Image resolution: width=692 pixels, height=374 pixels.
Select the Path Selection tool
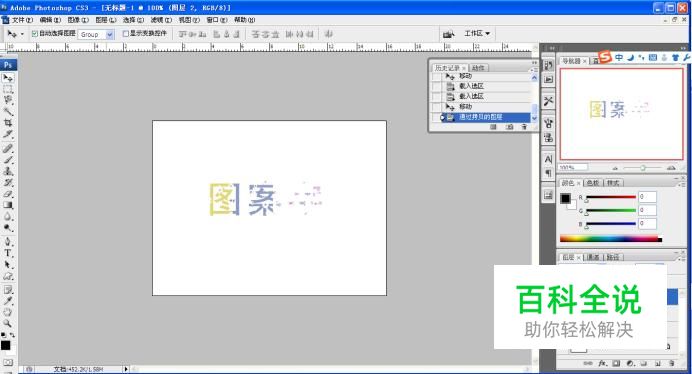[x=8, y=264]
